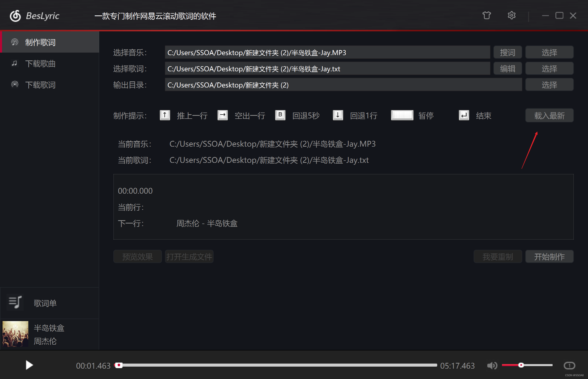Adjust the volume slider handle
Image resolution: width=588 pixels, height=379 pixels.
[521, 365]
